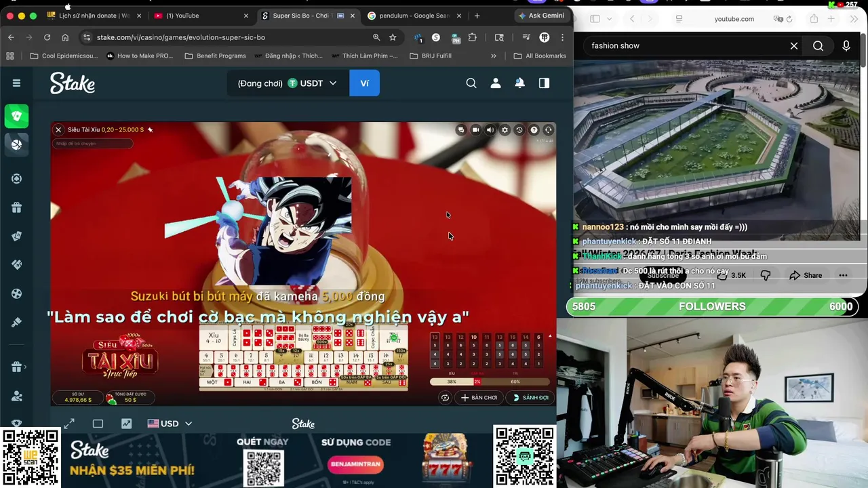Clear the fashion show YouTube search
This screenshot has width=868, height=488.
[x=794, y=45]
